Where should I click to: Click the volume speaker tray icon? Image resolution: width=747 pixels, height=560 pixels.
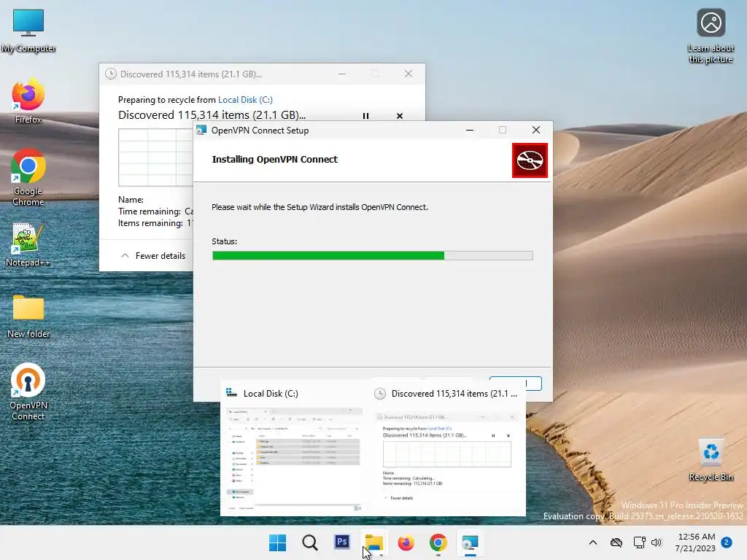[x=657, y=542]
